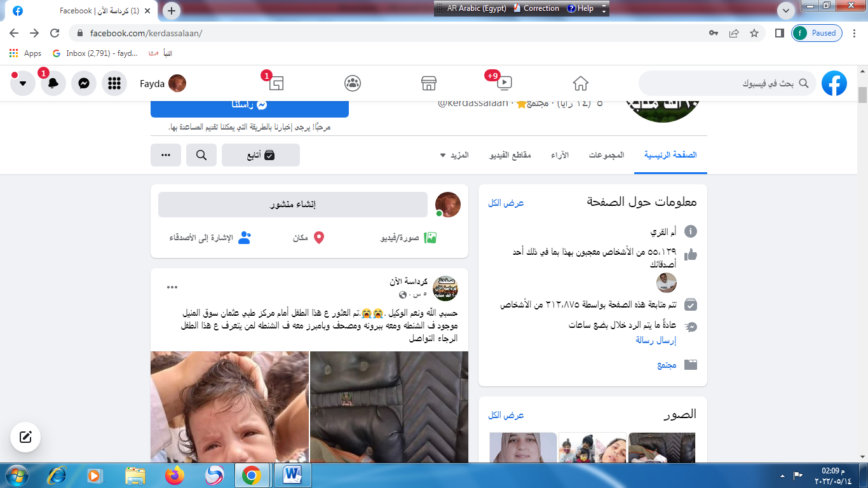
Task: Expand the المزيد tab dropdown
Action: click(x=454, y=155)
